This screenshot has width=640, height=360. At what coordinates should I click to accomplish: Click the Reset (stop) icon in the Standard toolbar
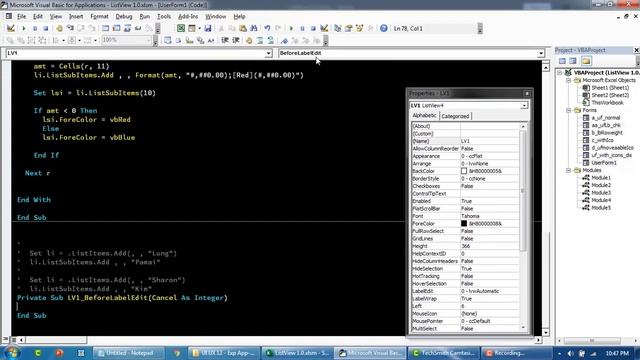(x=313, y=28)
